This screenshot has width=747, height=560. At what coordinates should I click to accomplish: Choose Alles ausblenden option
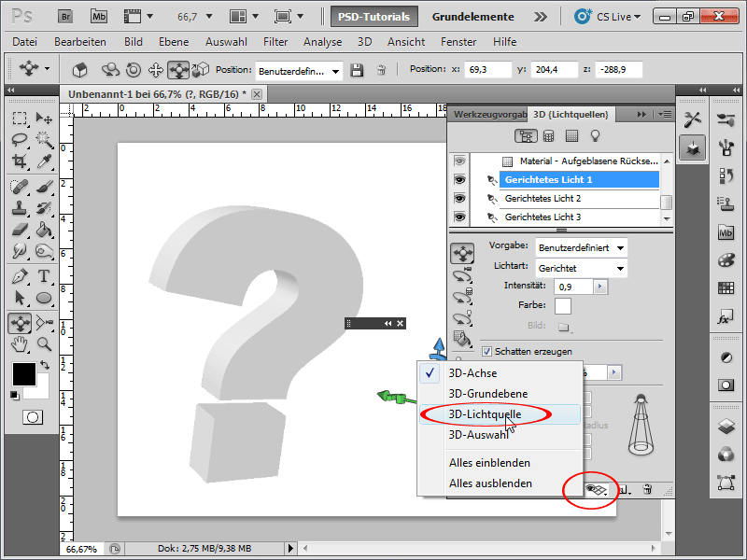(500, 483)
